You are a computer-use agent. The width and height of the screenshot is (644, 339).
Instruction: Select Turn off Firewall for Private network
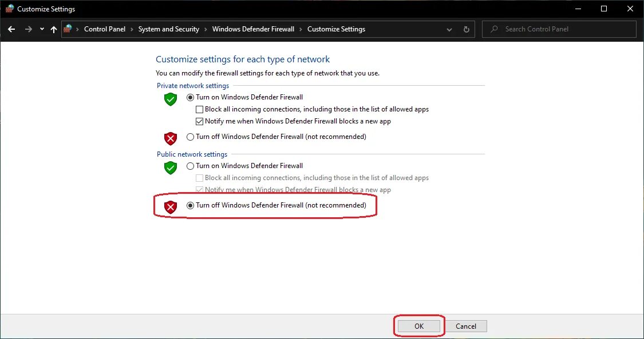[x=190, y=137]
